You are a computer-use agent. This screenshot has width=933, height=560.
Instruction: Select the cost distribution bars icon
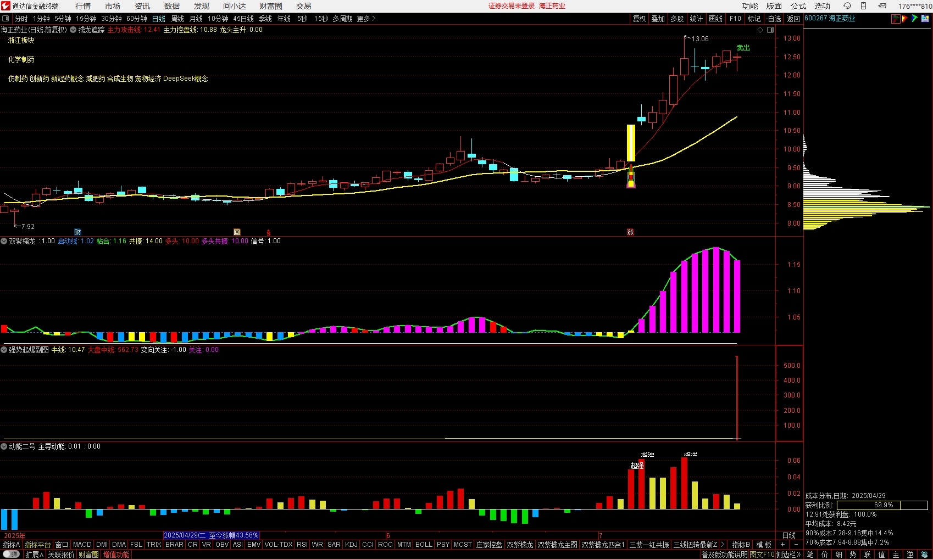pos(896,19)
